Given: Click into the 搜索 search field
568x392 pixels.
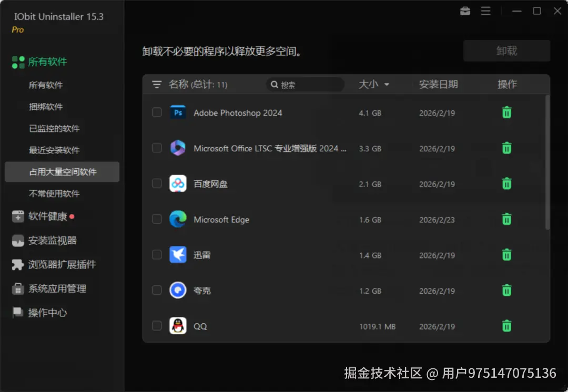Looking at the screenshot, I should click(x=305, y=85).
